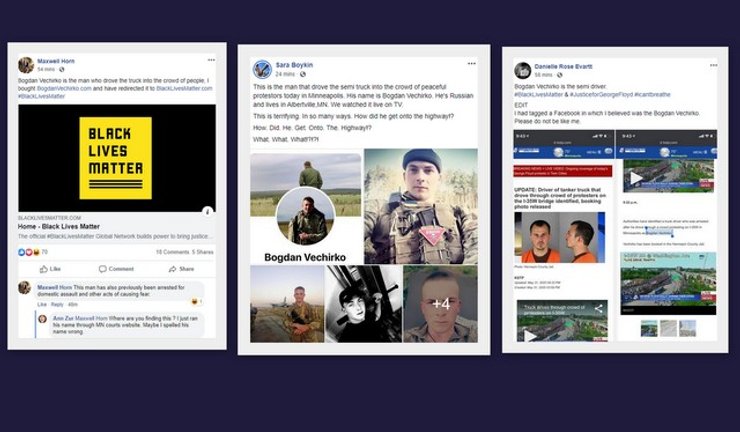Play the aerial bridge video in right screenshot

[636, 178]
